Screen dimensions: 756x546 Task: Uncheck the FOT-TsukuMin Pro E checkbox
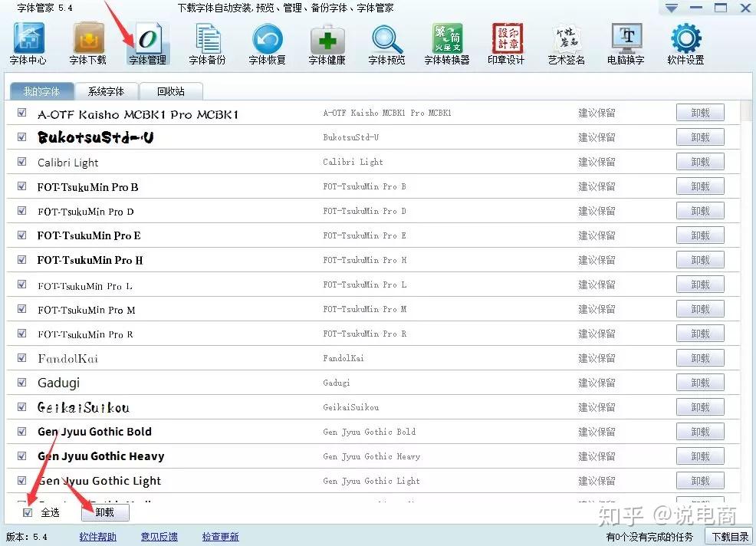(21, 235)
